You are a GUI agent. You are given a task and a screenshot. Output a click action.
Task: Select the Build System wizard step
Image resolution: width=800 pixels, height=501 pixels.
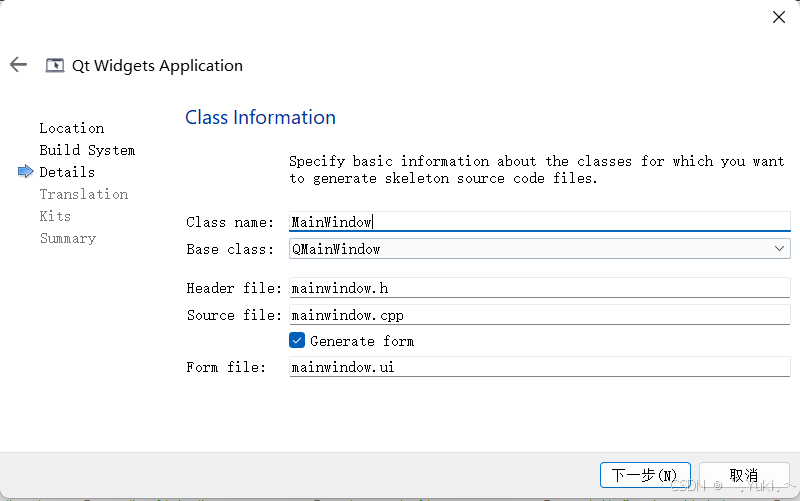[x=87, y=150]
